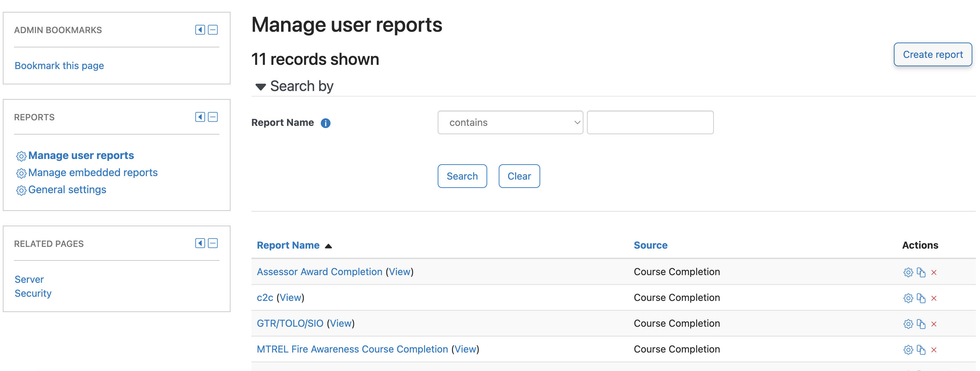Click the Clear button
980x371 pixels.
(x=519, y=176)
